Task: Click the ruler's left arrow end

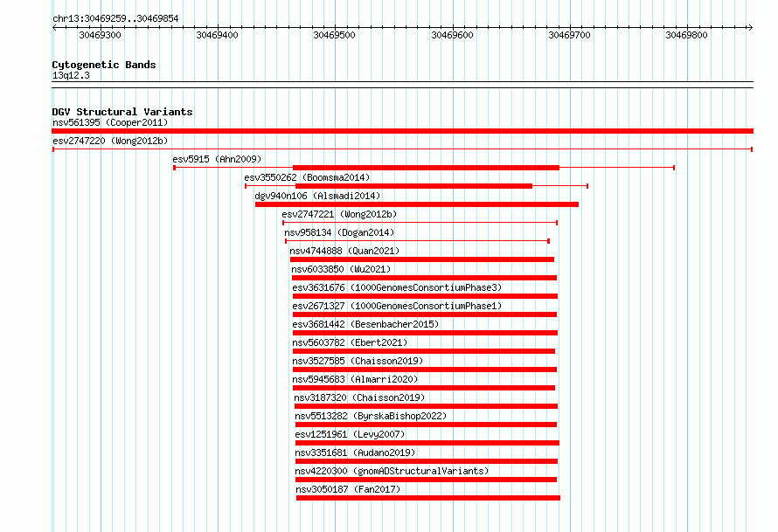Action: (54, 27)
